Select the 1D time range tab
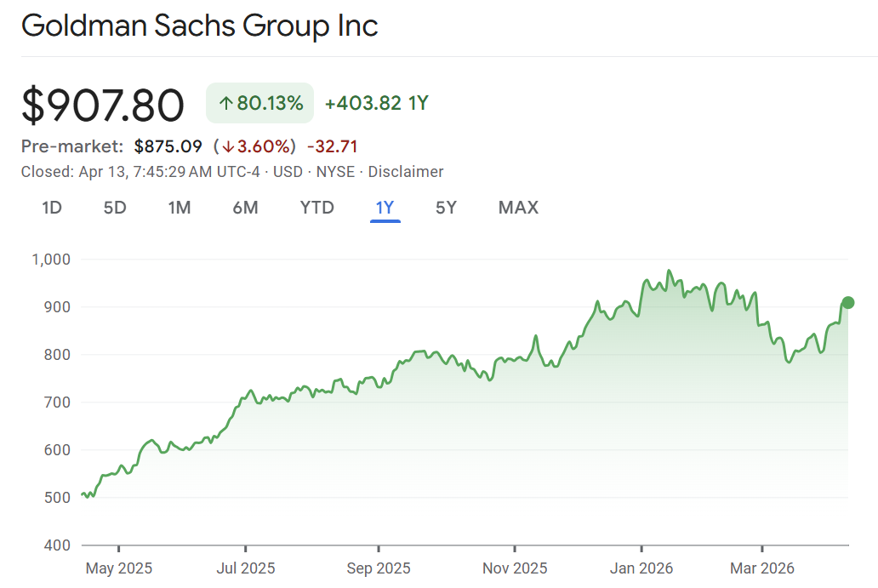 pyautogui.click(x=52, y=208)
